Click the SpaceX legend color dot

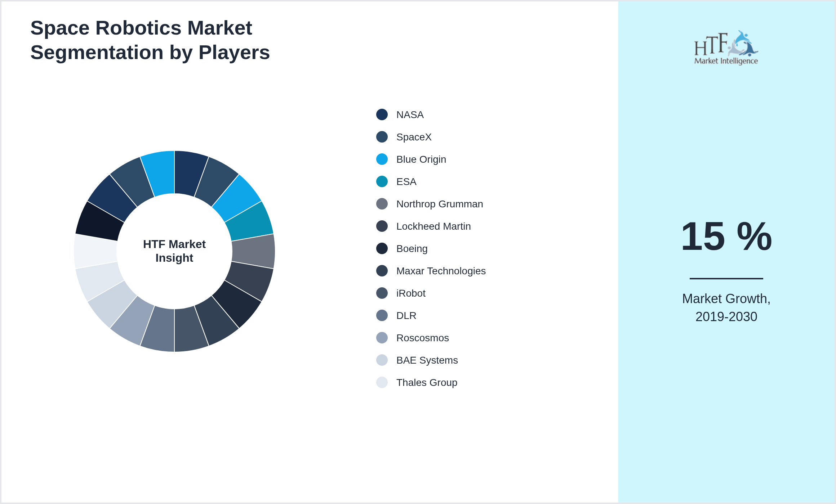click(x=382, y=137)
